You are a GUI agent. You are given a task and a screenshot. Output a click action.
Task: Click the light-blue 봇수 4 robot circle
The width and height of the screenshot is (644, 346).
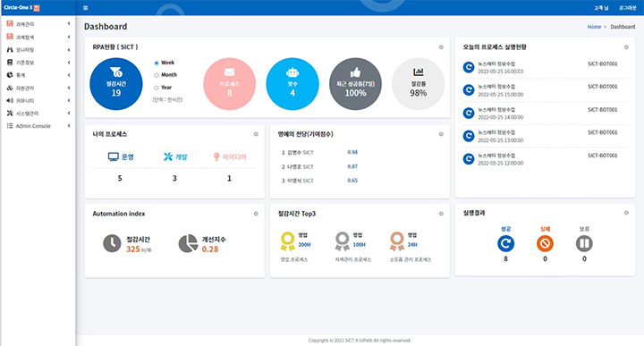point(292,84)
